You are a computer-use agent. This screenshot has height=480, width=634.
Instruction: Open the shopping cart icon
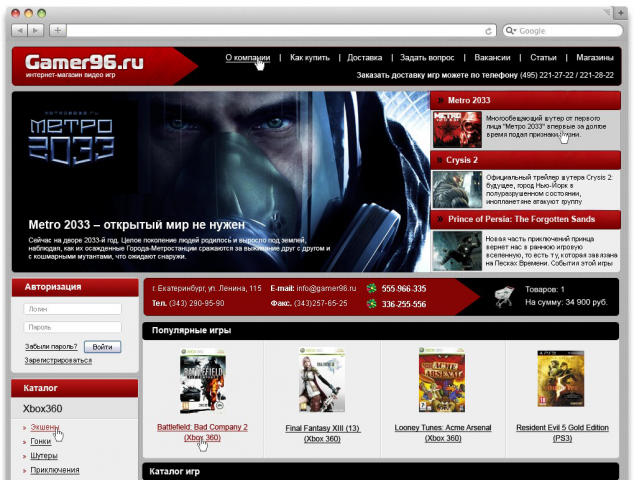(x=504, y=296)
